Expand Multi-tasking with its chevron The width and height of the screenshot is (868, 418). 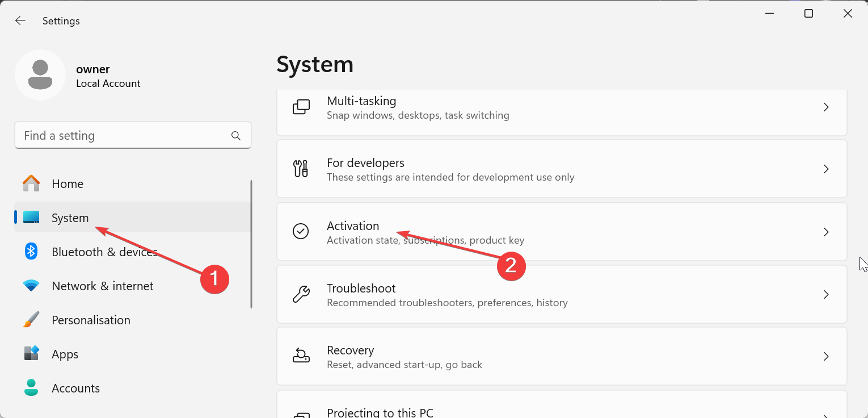(x=826, y=107)
